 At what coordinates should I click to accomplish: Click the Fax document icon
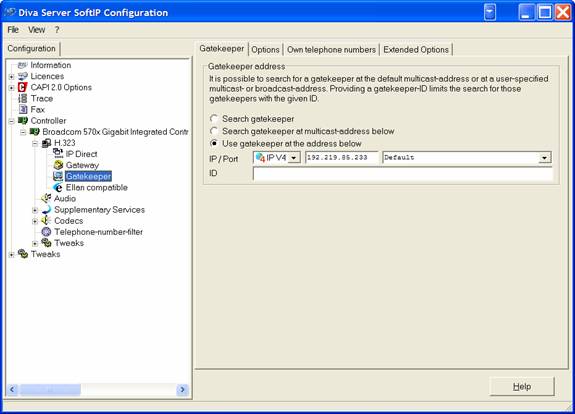click(x=23, y=109)
